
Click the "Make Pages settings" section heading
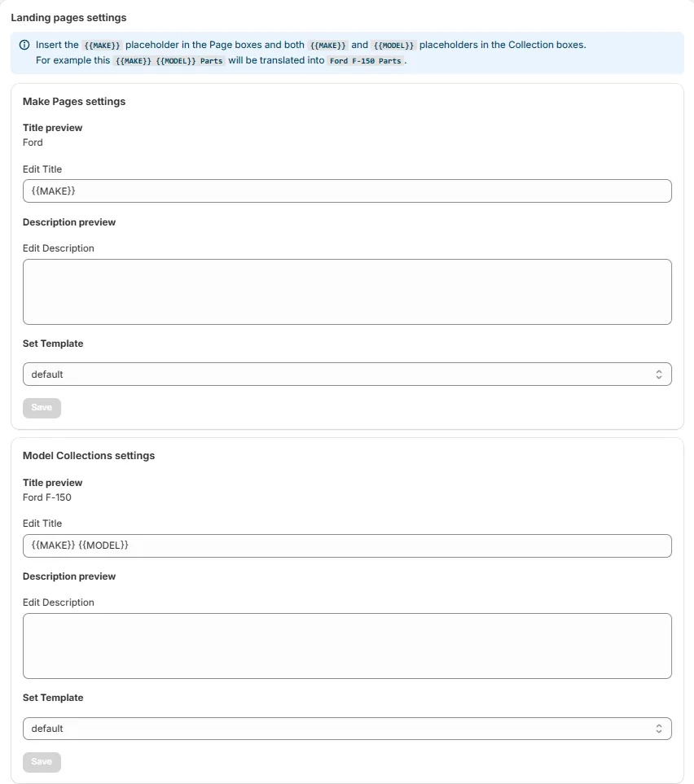74,102
